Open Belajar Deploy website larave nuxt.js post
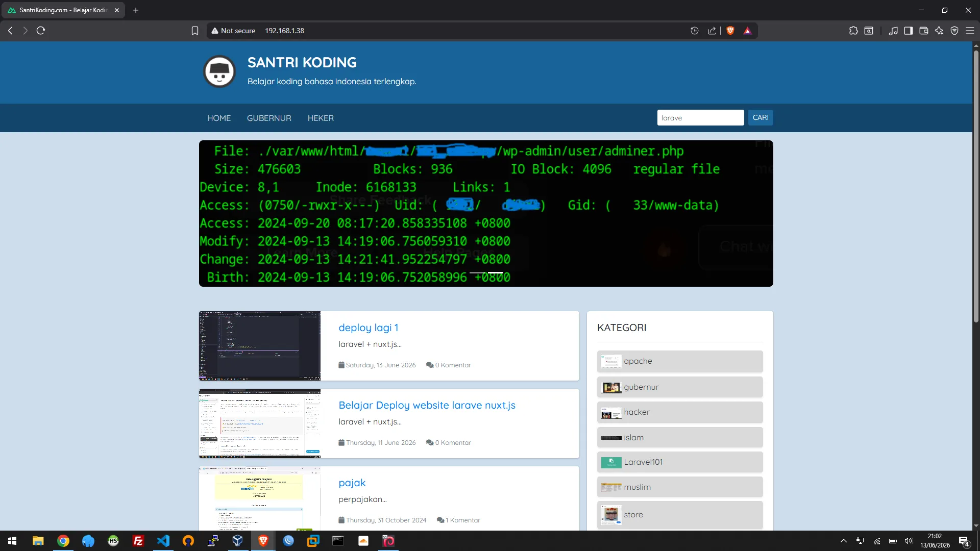This screenshot has height=551, width=980. [x=427, y=405]
